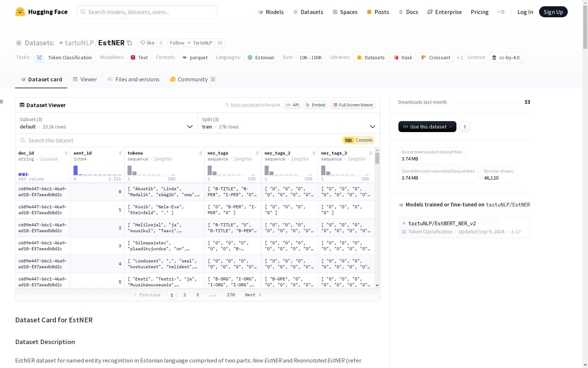Open Docs in top navigation

click(x=408, y=12)
